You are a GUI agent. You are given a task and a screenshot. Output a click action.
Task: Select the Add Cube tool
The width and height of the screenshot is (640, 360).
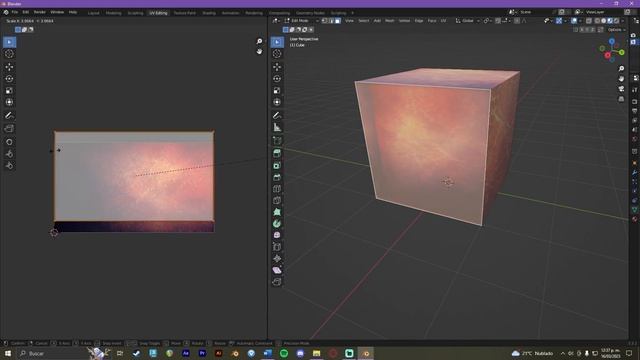277,141
